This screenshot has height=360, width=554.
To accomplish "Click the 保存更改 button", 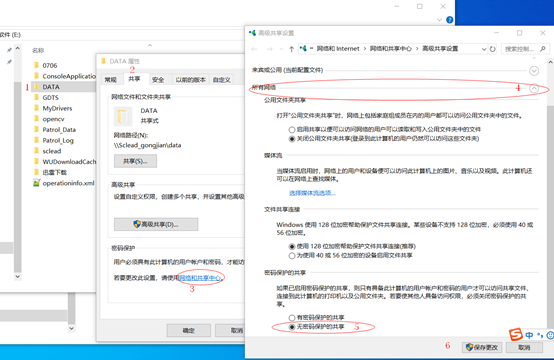I will [482, 347].
